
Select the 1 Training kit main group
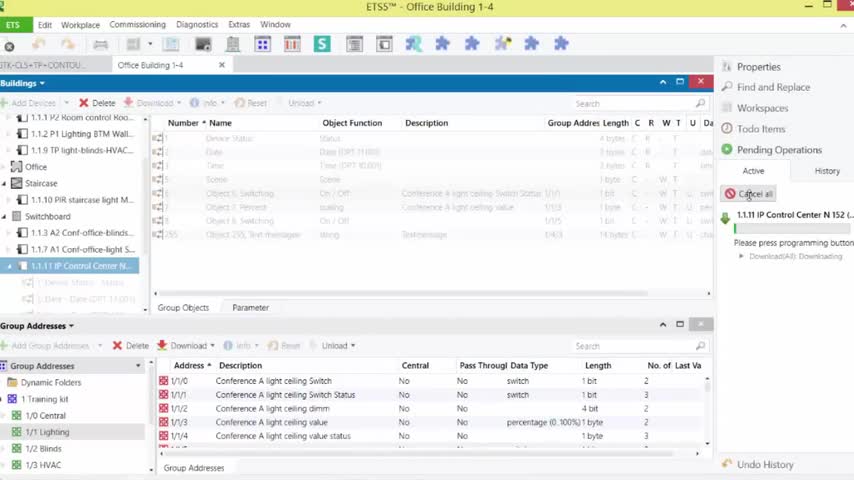click(45, 399)
